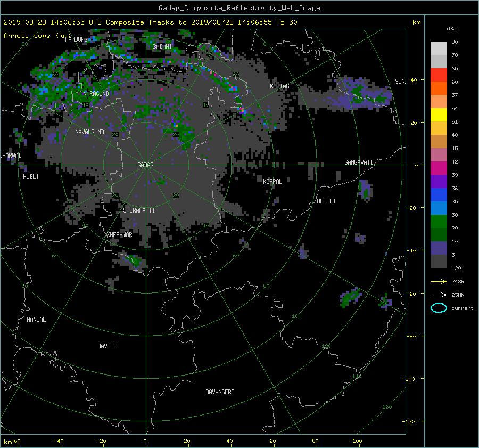Click the Gadag_Composite_Reflectivity_Web_Image title
This screenshot has width=479, height=448.
[x=239, y=8]
